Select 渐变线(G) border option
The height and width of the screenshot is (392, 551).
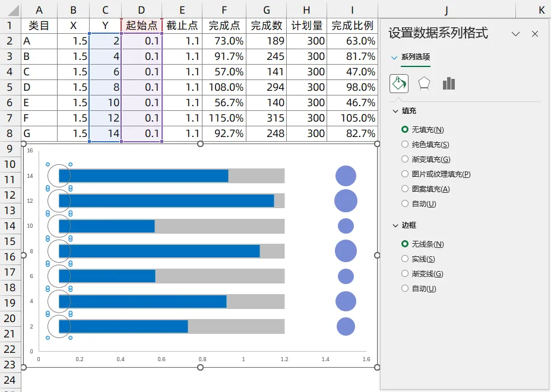coord(422,273)
